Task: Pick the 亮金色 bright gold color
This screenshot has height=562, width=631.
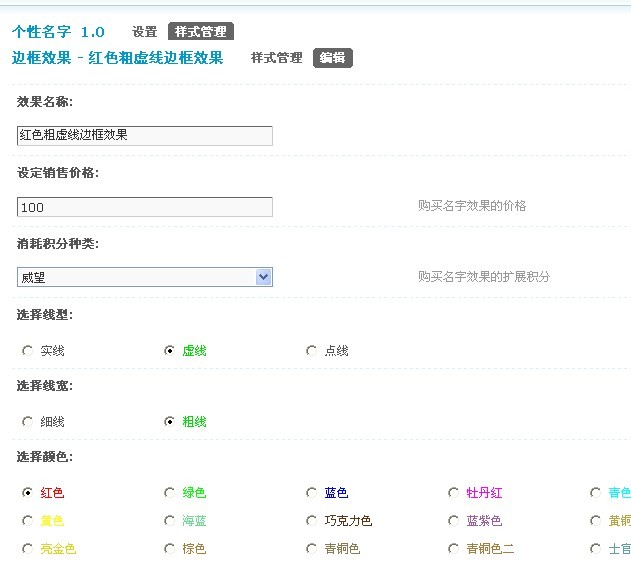Action: coord(27,549)
